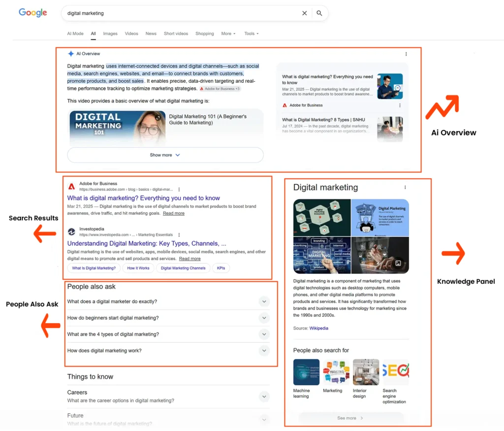
Task: Click the Investopedia favicon icon
Action: click(72, 232)
